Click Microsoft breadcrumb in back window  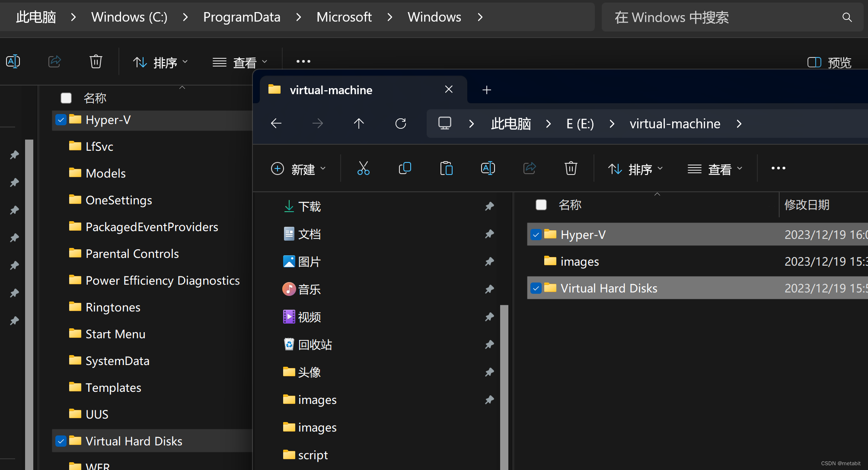click(x=344, y=17)
